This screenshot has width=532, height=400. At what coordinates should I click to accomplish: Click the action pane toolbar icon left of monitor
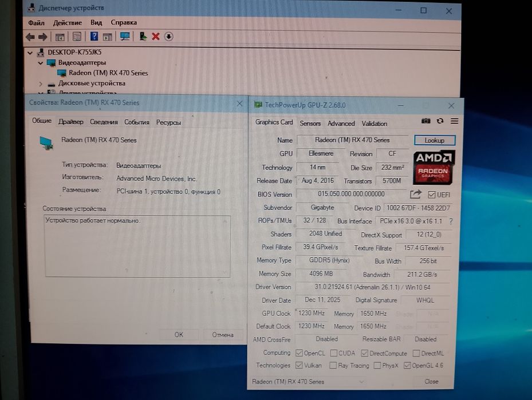(x=108, y=37)
